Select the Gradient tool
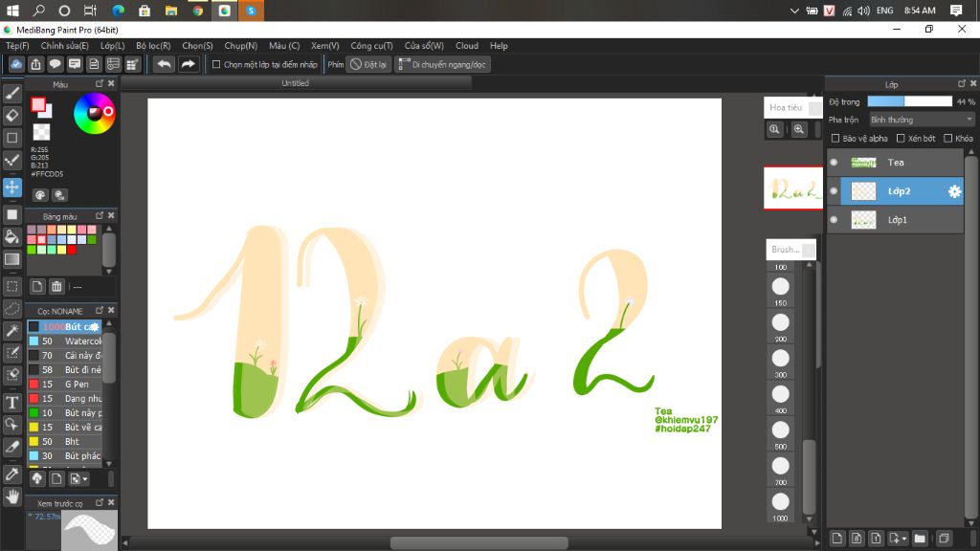980x551 pixels. click(11, 259)
